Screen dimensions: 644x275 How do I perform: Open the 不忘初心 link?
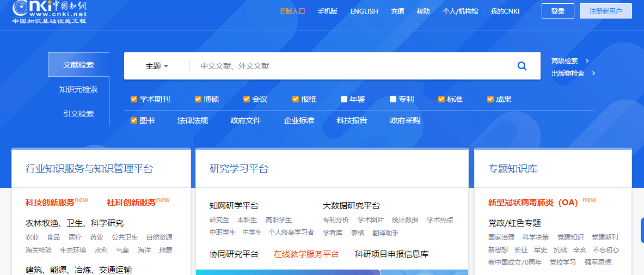(606, 250)
